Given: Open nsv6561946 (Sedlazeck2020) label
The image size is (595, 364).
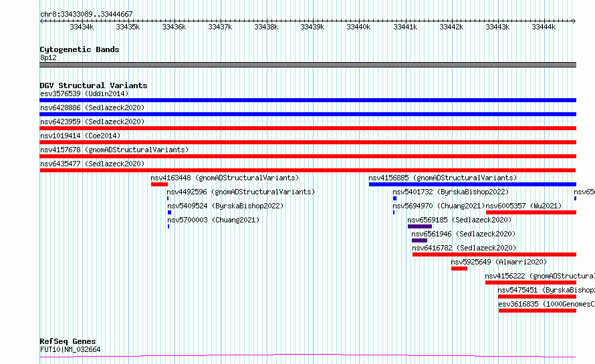Looking at the screenshot, I should click(x=463, y=234).
